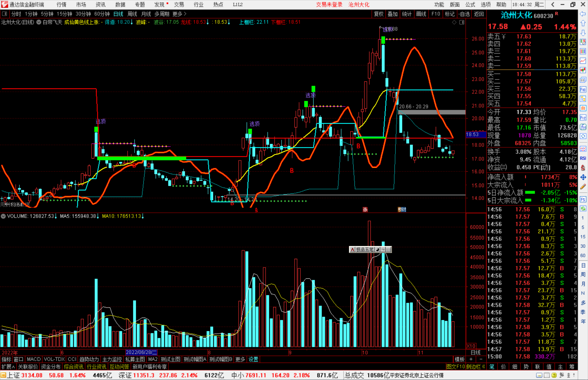
Task: Click the back arrow icon in right sidebar
Action: (583, 14)
